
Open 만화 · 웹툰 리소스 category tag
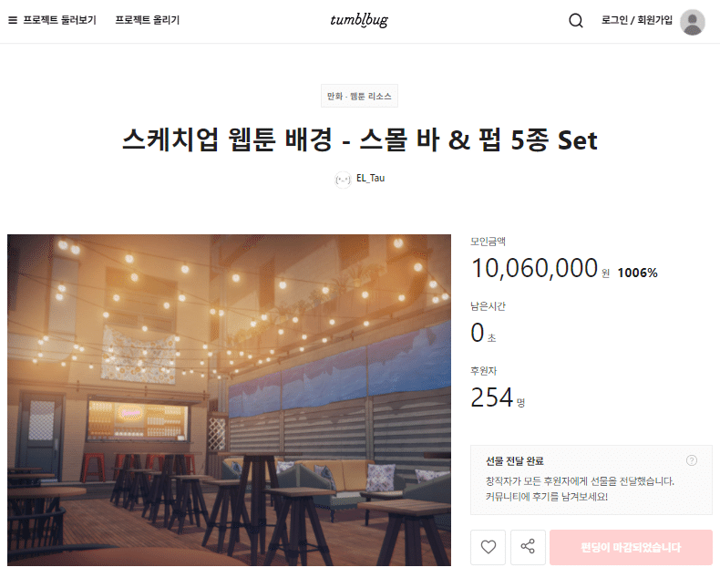point(359,96)
